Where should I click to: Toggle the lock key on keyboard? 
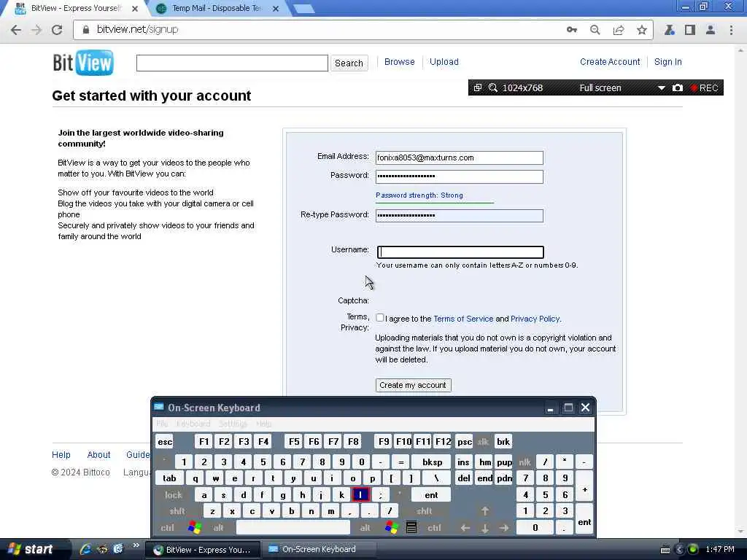click(x=174, y=495)
